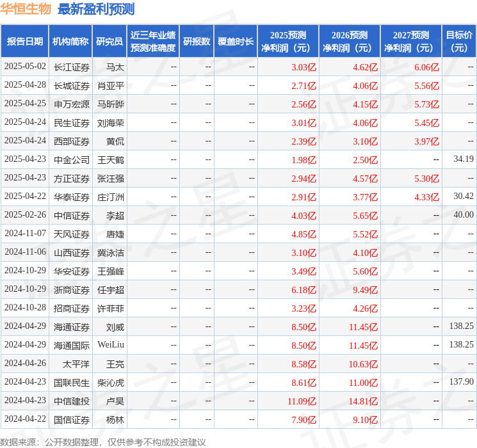Click 华安证券 institution cell
The height and width of the screenshot is (448, 477).
coord(72,271)
